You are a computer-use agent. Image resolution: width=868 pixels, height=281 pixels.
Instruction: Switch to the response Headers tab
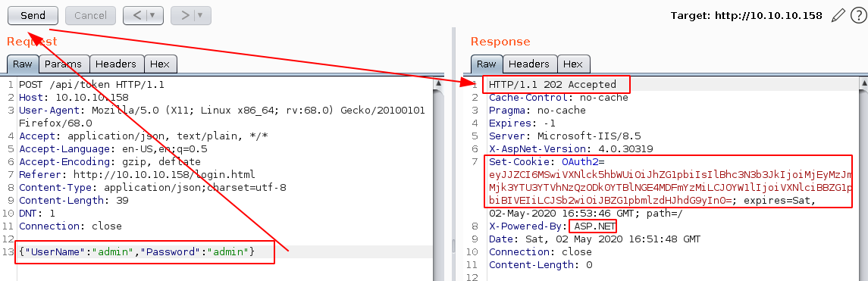529,64
